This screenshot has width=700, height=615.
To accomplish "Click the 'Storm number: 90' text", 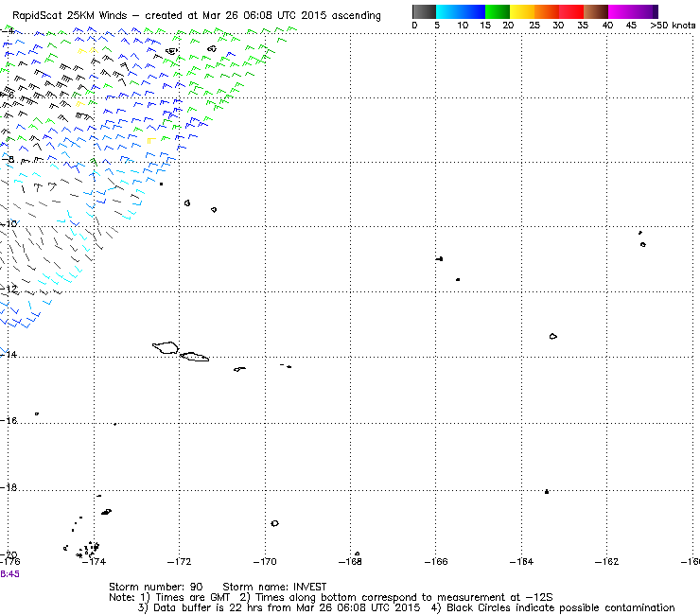I will 156,587.
